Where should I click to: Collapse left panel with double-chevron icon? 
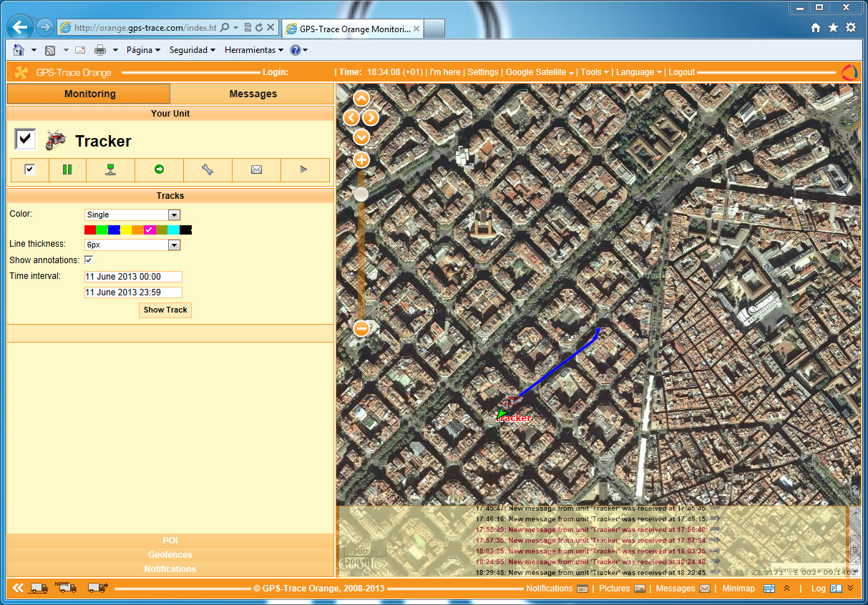(18, 588)
